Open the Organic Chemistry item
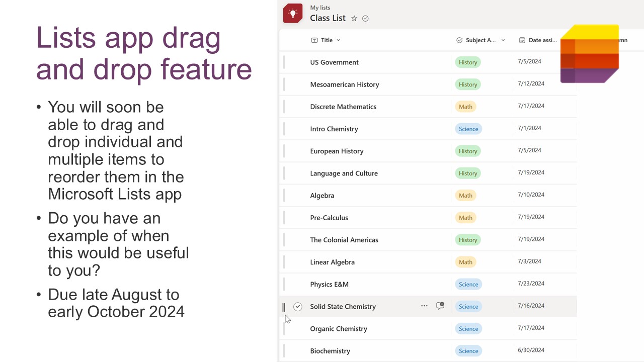Screen dimensions: 644x362 click(339, 329)
